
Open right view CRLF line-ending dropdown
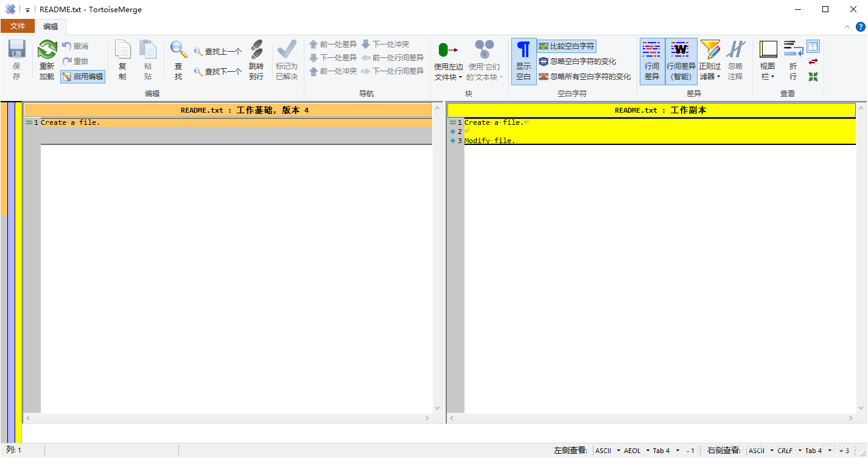[x=789, y=451]
